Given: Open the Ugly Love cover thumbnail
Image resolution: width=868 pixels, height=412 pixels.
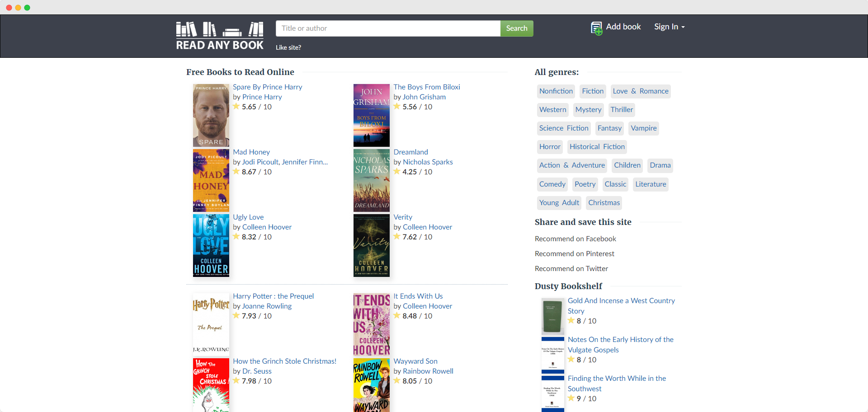Looking at the screenshot, I should pyautogui.click(x=211, y=245).
